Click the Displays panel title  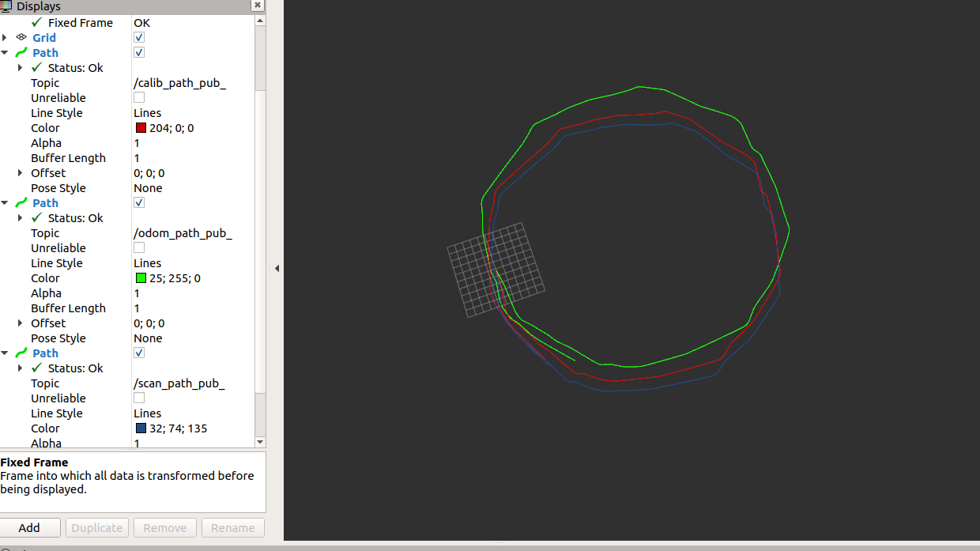tap(39, 6)
